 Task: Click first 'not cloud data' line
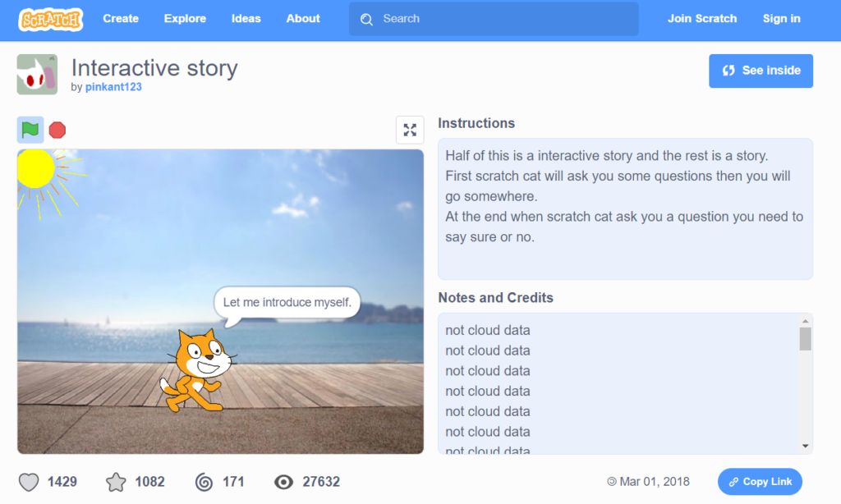(488, 330)
